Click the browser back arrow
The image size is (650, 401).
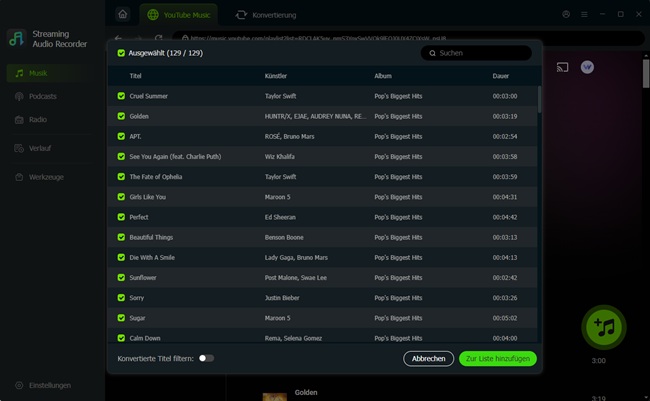click(118, 38)
